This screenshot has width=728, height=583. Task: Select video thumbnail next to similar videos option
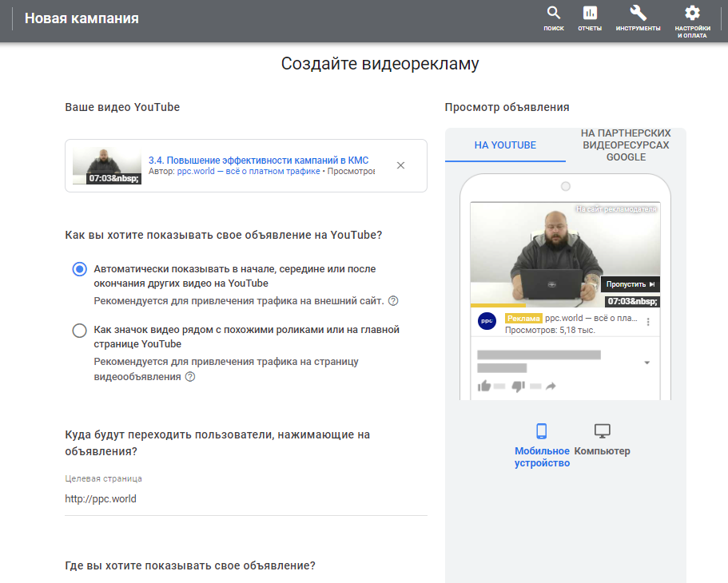coord(78,329)
